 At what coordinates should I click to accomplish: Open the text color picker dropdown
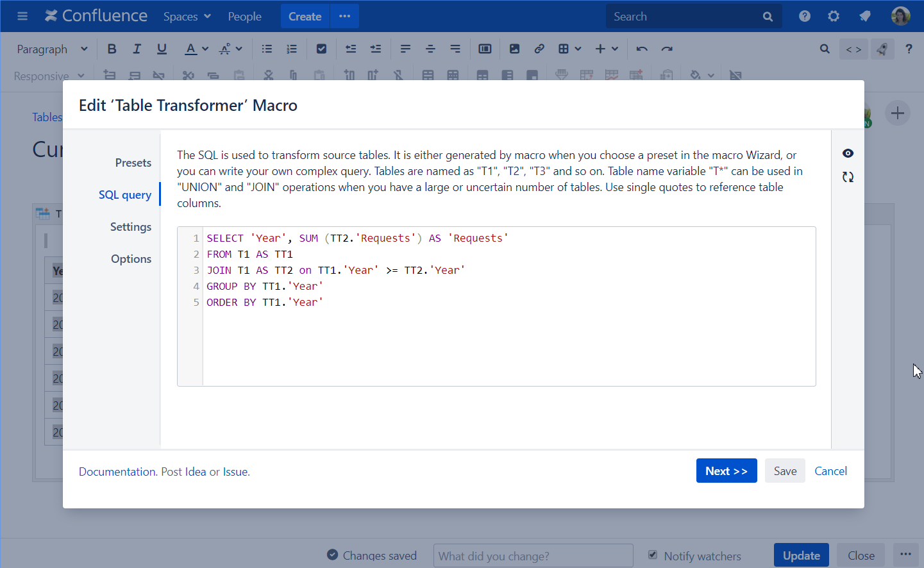pos(205,49)
